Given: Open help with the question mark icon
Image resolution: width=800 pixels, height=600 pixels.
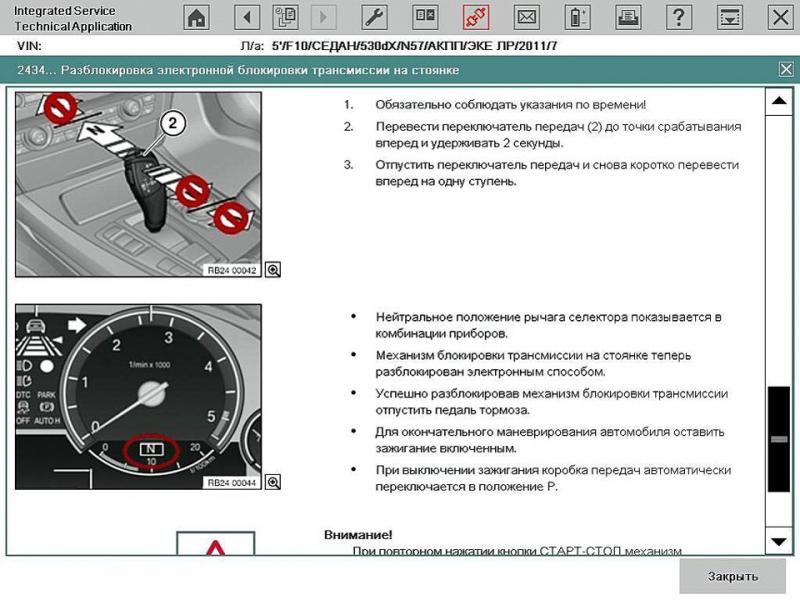Looking at the screenshot, I should (680, 17).
